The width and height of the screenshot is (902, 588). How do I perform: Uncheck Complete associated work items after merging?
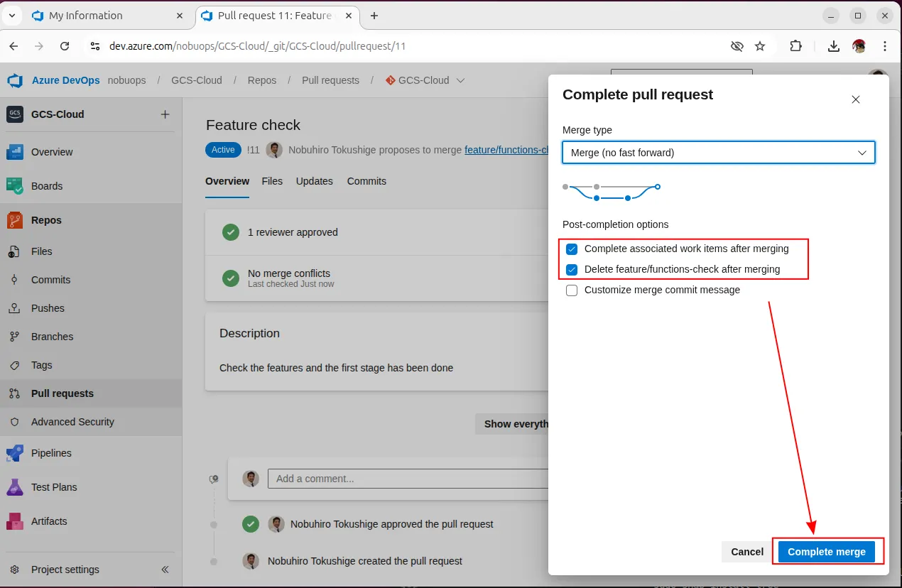point(572,249)
